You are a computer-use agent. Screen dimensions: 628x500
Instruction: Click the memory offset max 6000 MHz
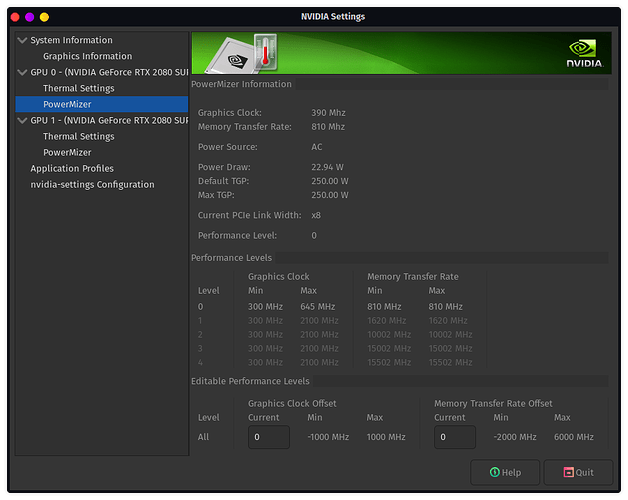tap(574, 437)
